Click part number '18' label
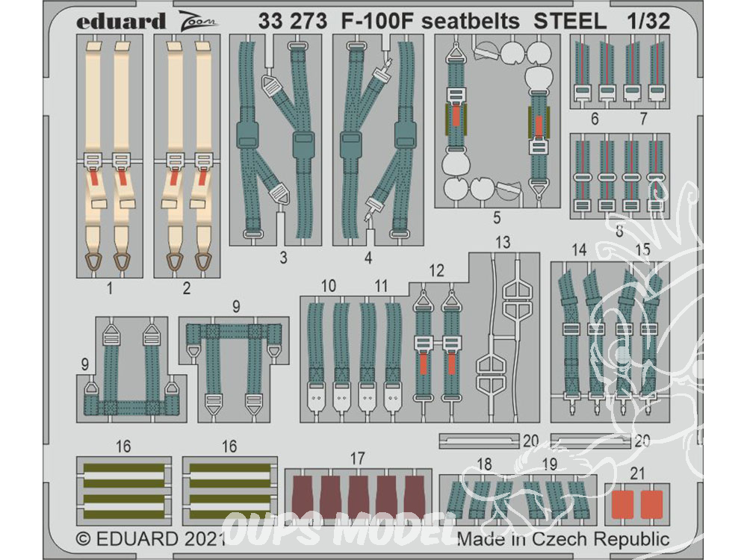This screenshot has width=747, height=560. pos(484,464)
